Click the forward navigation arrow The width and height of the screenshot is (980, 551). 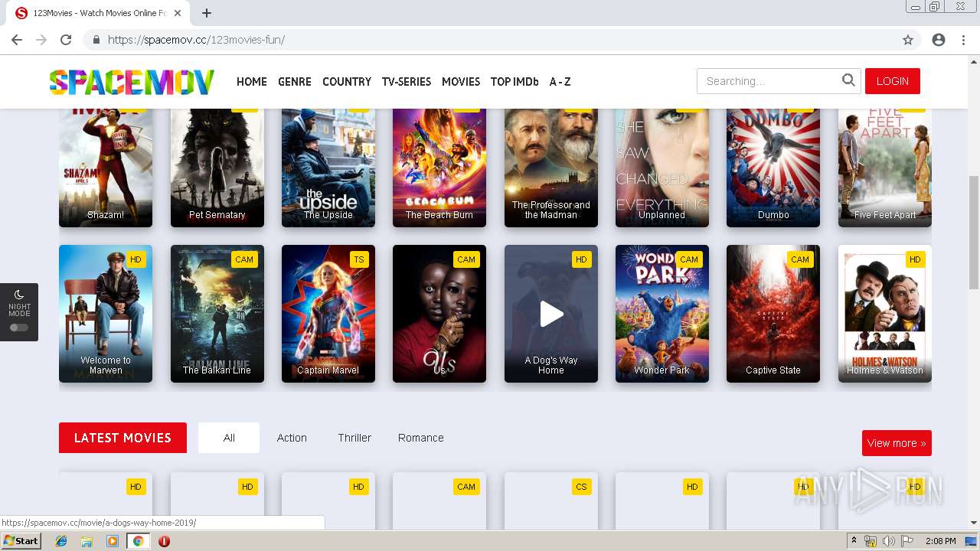41,40
